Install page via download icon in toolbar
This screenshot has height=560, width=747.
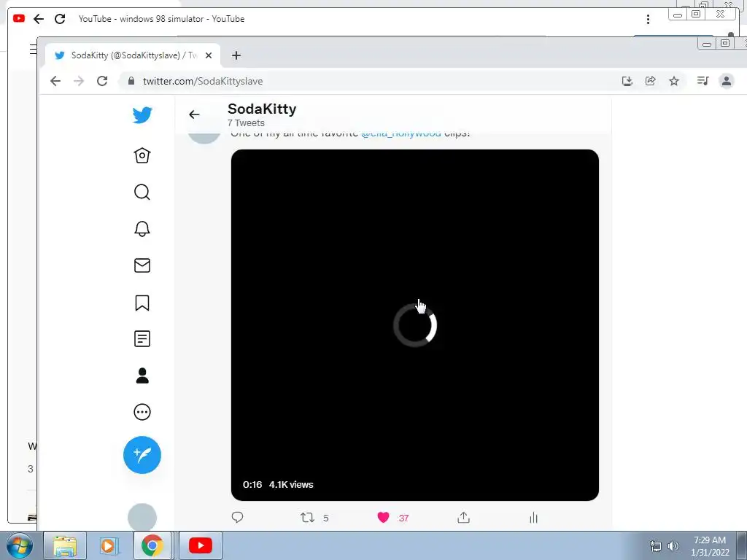[x=627, y=81]
